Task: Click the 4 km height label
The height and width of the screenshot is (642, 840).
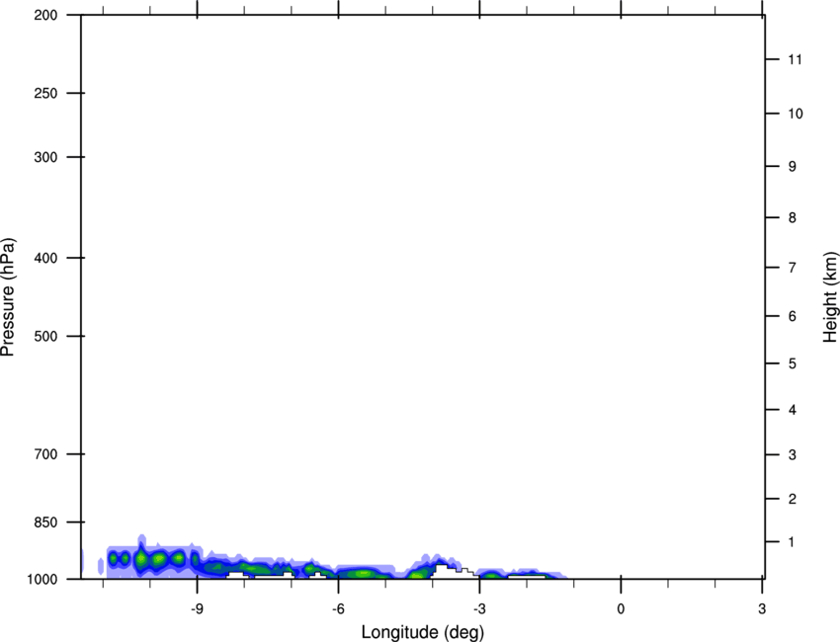Action: click(x=793, y=410)
